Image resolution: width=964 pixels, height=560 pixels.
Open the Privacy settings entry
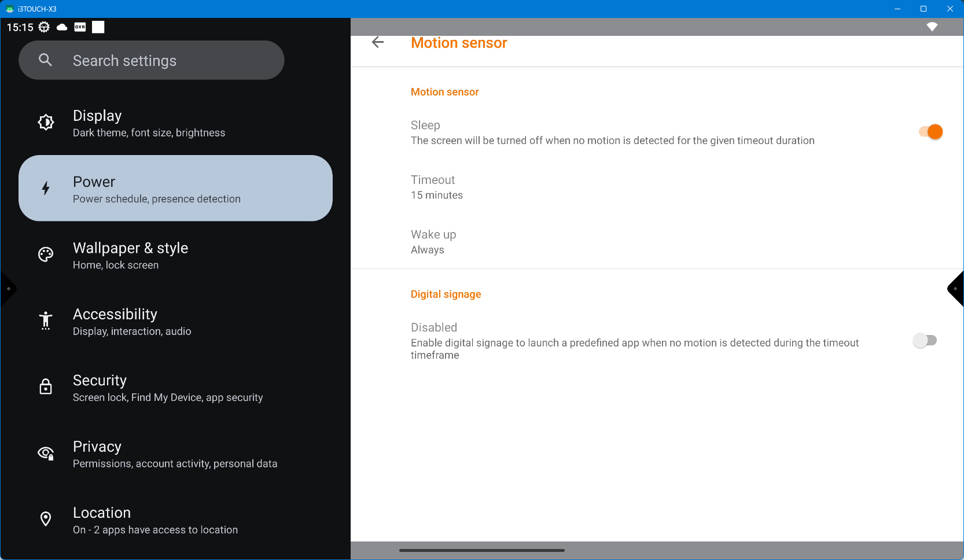175,454
